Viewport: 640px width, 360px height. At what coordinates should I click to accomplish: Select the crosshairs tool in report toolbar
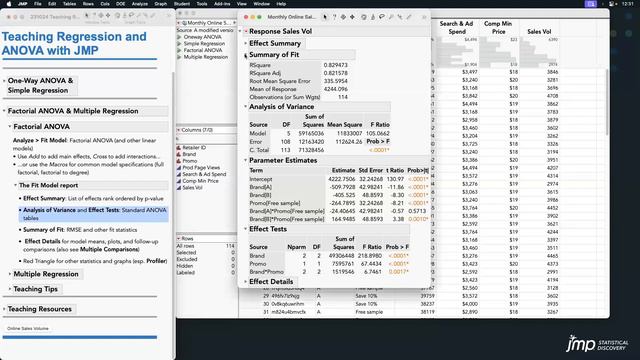400,17
